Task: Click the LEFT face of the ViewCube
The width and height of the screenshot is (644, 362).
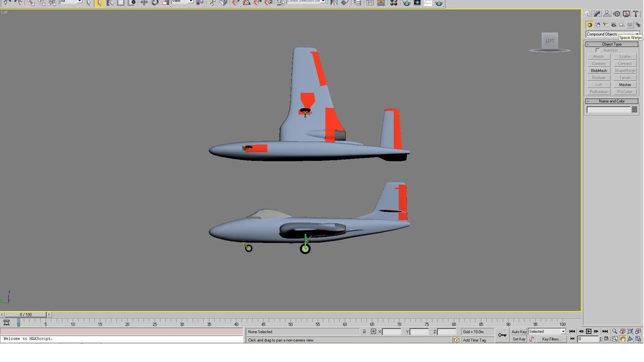Action: [549, 41]
